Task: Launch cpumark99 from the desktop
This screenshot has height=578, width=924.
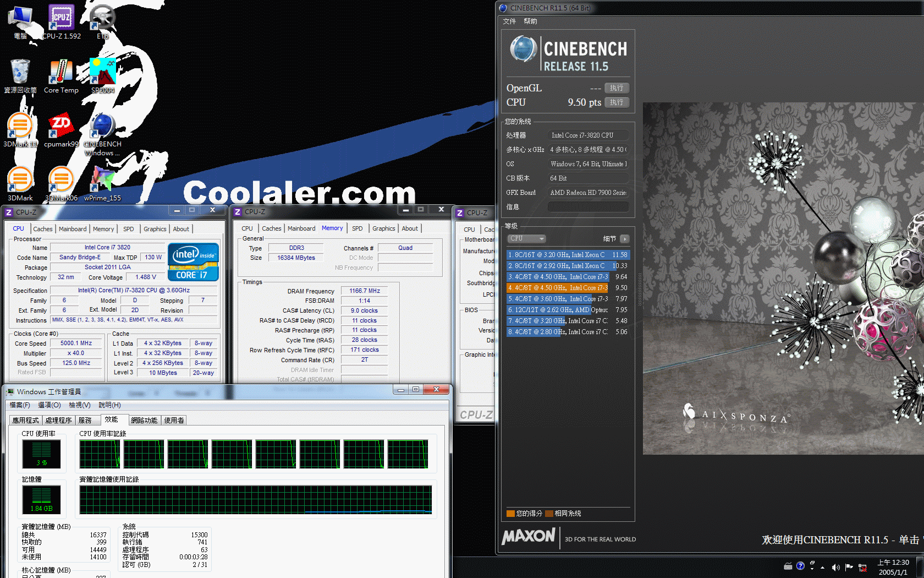Action: [61, 130]
